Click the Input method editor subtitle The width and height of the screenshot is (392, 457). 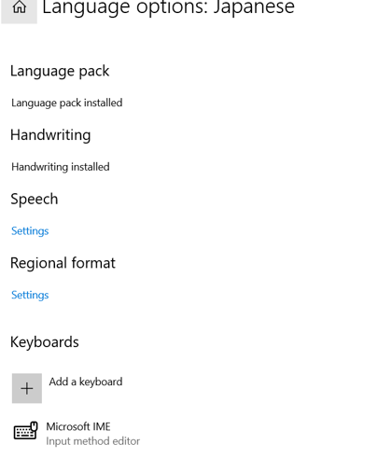pyautogui.click(x=93, y=441)
